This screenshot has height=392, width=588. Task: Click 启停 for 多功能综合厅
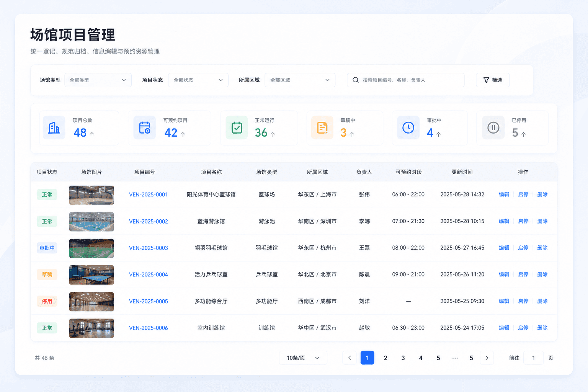(x=523, y=301)
